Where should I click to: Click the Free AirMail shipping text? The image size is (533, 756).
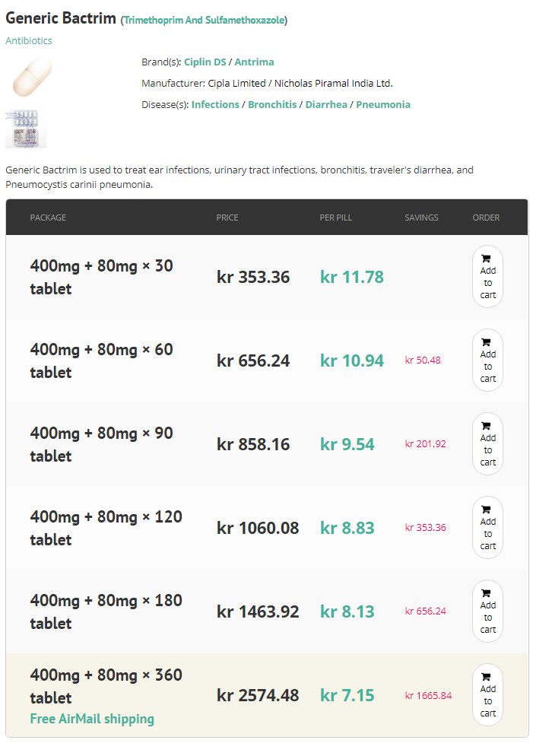coord(92,719)
